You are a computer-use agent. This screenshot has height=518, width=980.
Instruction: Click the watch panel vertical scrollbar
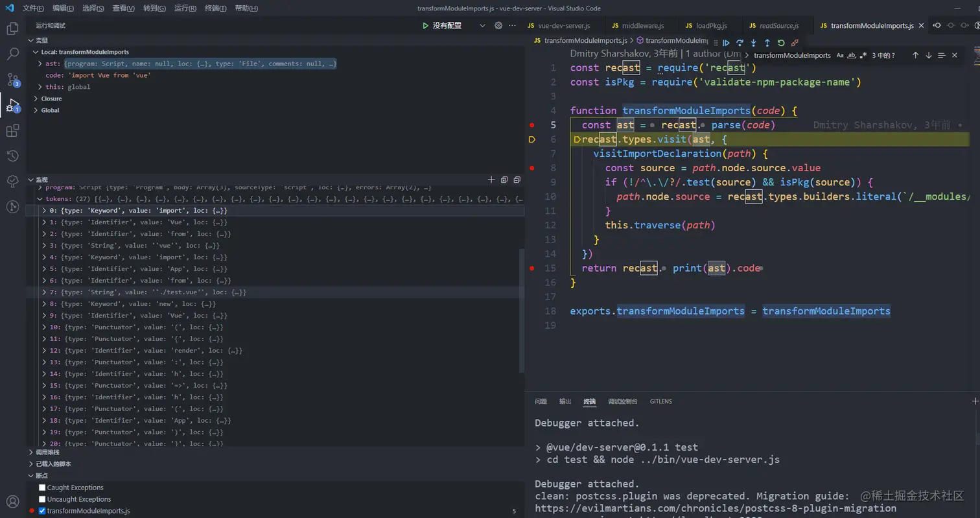coord(522,310)
